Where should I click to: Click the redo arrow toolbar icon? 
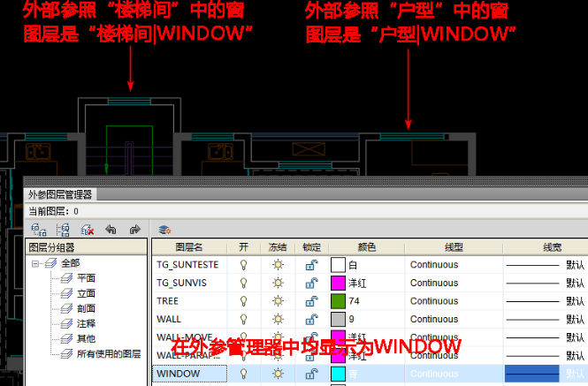pos(134,229)
